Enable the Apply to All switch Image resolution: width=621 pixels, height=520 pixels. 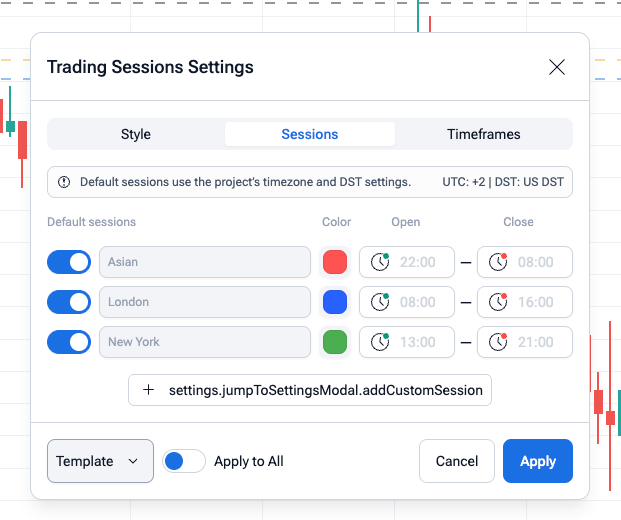coord(184,461)
